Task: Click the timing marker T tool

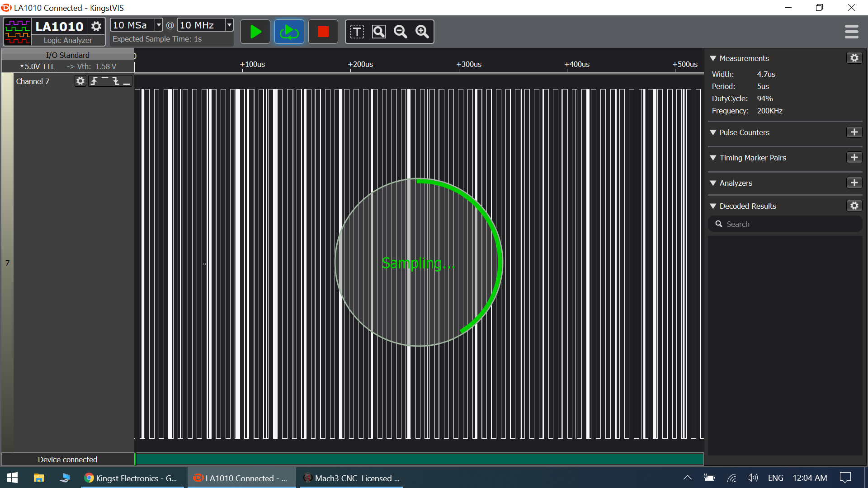Action: (357, 32)
